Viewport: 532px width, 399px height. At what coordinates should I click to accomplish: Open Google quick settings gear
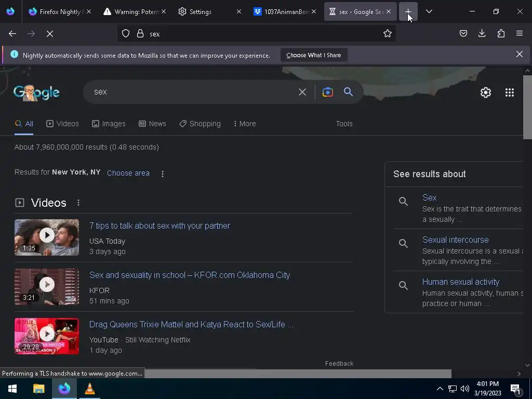click(x=486, y=92)
